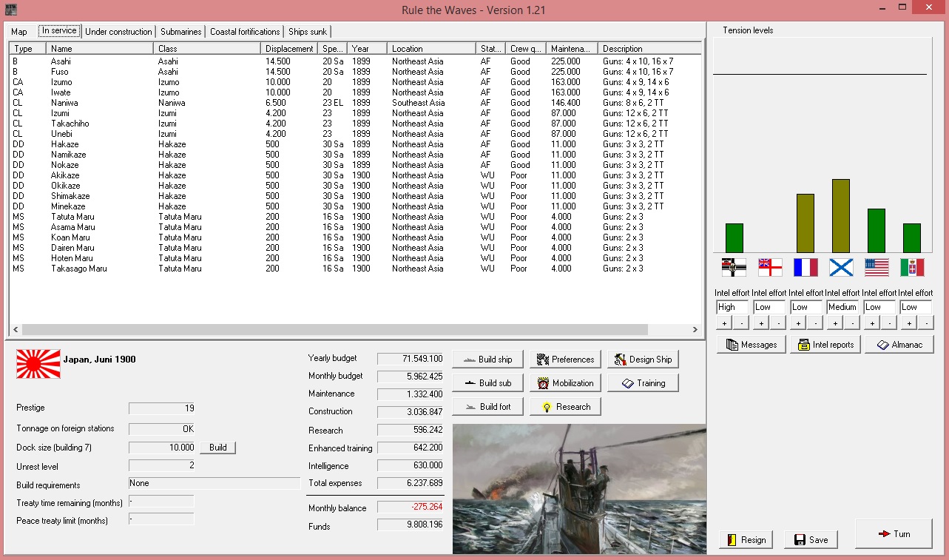Screen dimensions: 949x560
Task: Open Coastal fortifications tab
Action: [x=245, y=32]
